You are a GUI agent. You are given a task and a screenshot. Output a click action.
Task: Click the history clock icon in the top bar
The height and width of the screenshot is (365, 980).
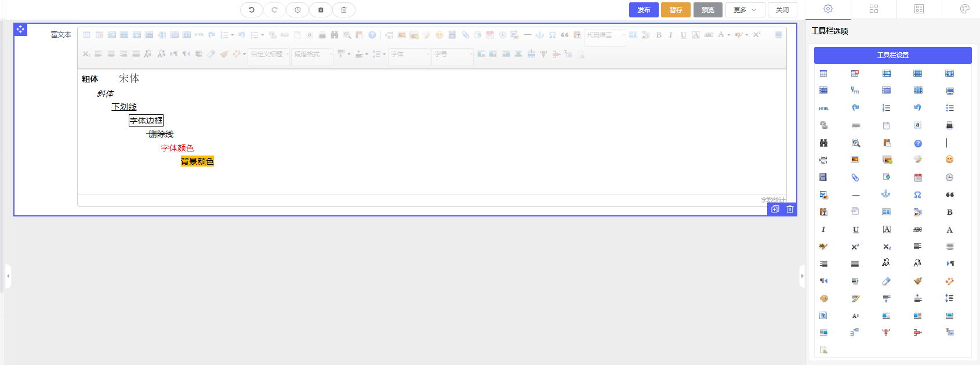tap(297, 10)
